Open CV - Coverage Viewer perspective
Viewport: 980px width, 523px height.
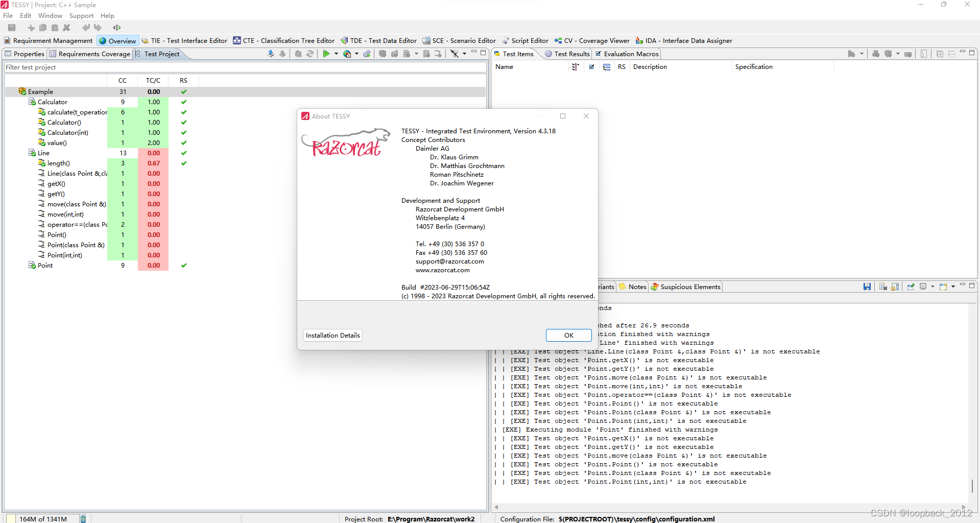[x=592, y=41]
